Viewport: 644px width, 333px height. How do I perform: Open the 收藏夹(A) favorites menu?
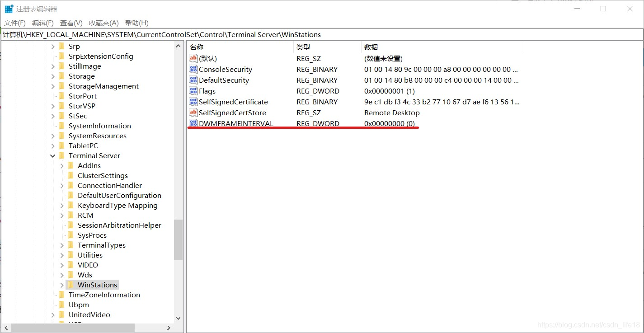(103, 23)
